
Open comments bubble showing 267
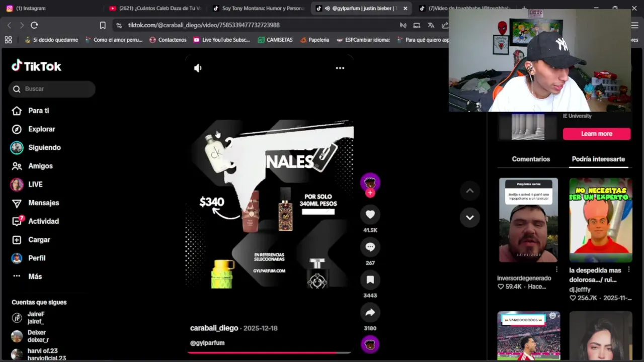[x=370, y=247]
